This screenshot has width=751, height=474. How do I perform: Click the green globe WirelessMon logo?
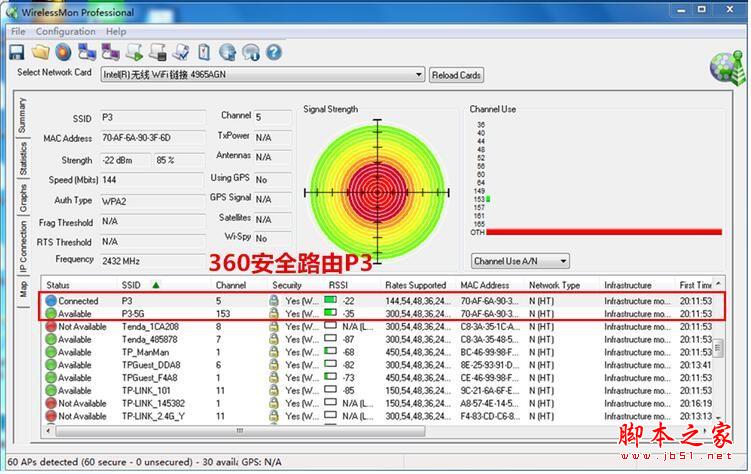tap(727, 68)
